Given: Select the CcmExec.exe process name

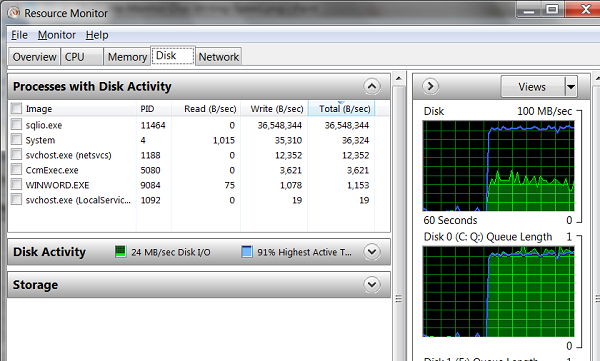Looking at the screenshot, I should 52,170.
